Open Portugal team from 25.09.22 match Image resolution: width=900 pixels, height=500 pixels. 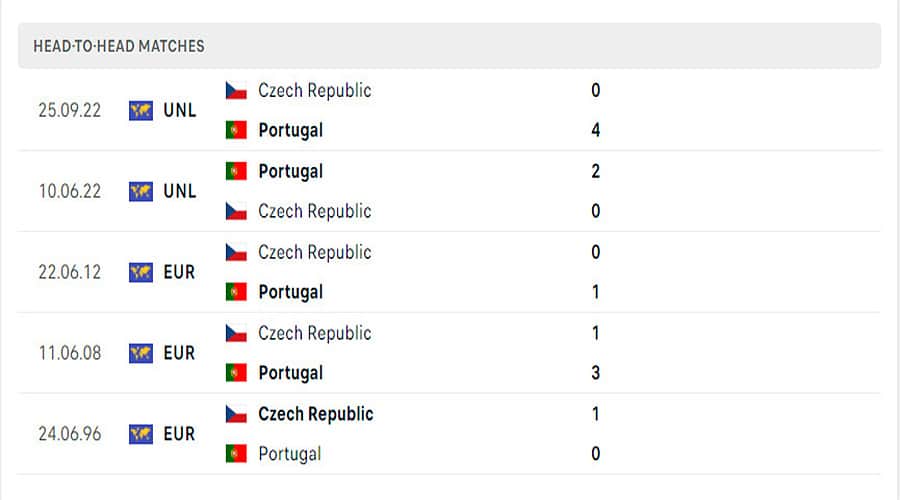290,130
